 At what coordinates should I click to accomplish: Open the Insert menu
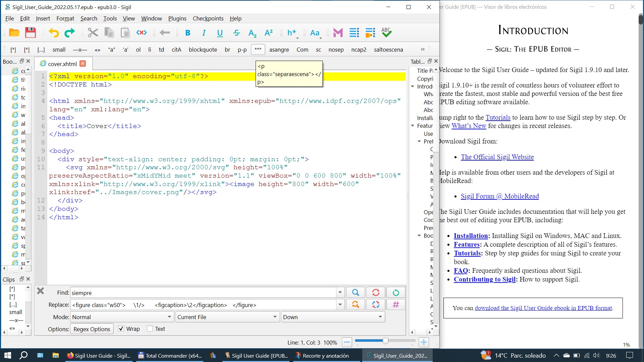coord(43,18)
